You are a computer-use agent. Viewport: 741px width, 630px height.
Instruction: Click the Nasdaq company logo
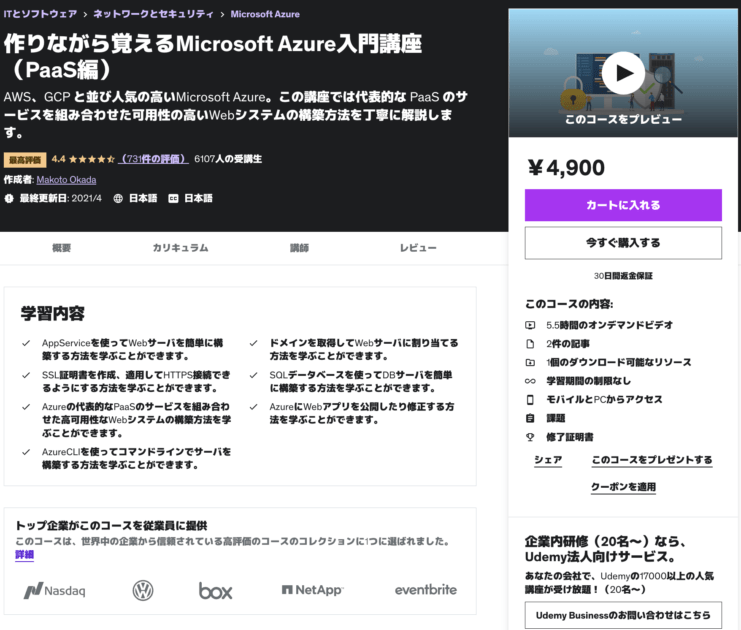point(55,590)
